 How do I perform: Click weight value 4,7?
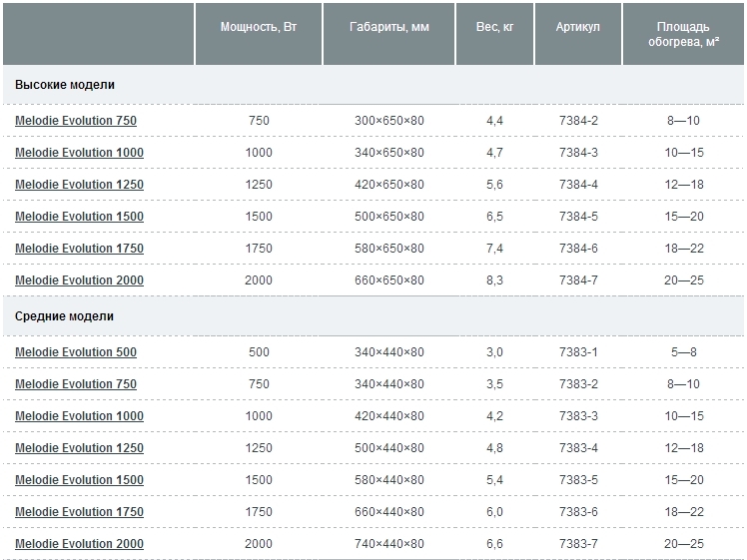coord(494,153)
